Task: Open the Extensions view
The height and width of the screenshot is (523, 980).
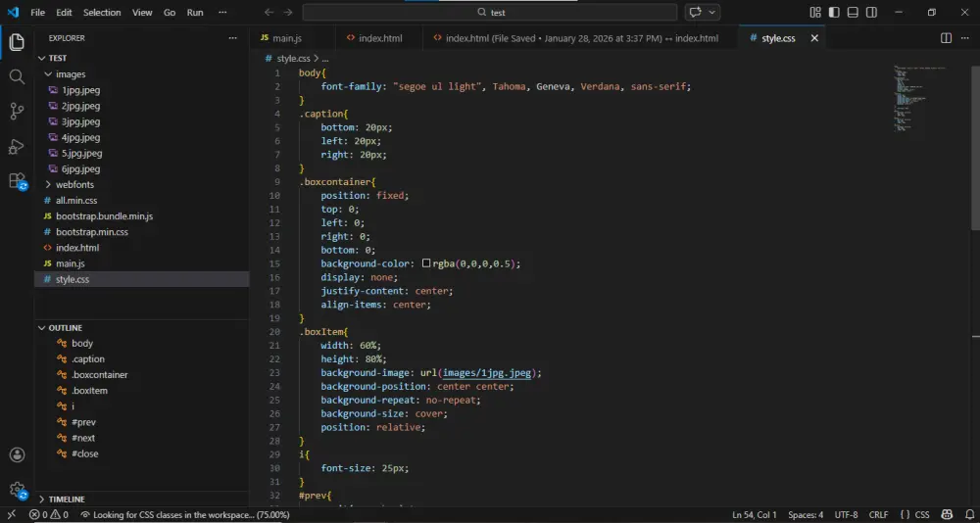Action: click(x=17, y=182)
